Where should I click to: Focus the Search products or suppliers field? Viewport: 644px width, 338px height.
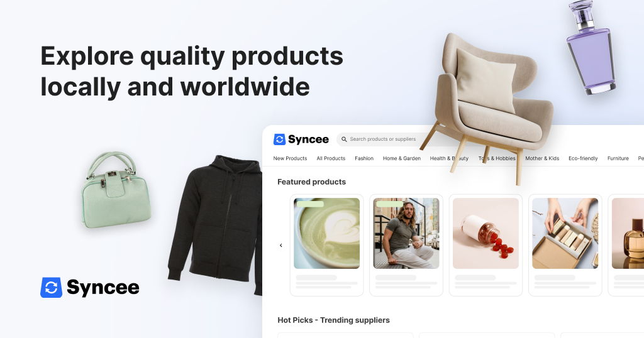(384, 139)
